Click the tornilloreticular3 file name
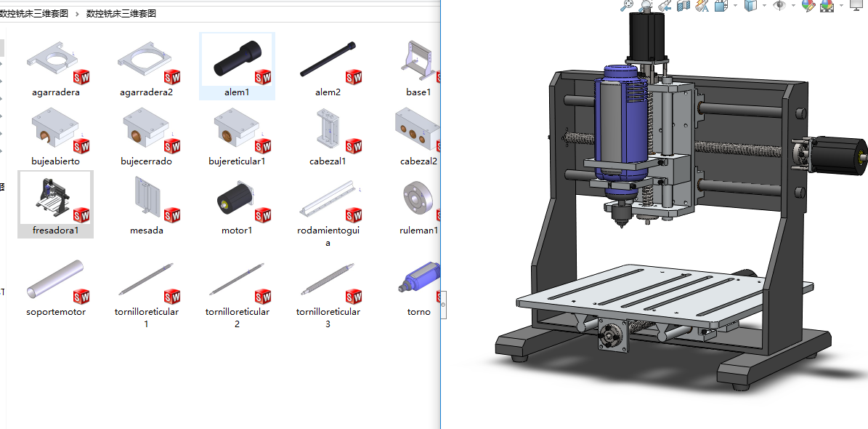 pos(328,318)
